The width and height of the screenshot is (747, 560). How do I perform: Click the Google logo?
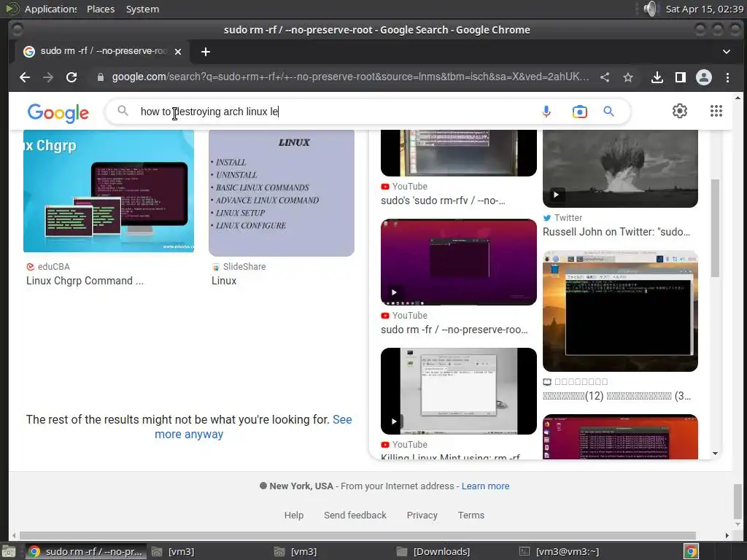click(58, 113)
